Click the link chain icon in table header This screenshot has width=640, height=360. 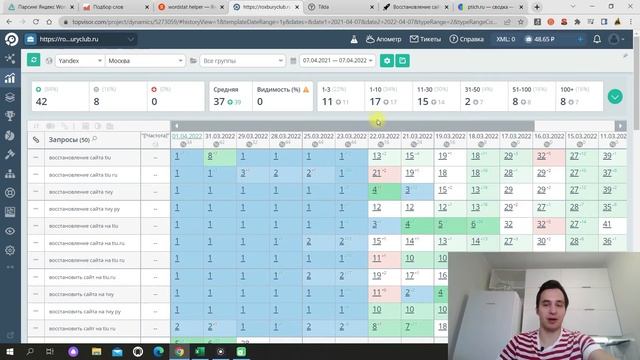pyautogui.click(x=36, y=140)
